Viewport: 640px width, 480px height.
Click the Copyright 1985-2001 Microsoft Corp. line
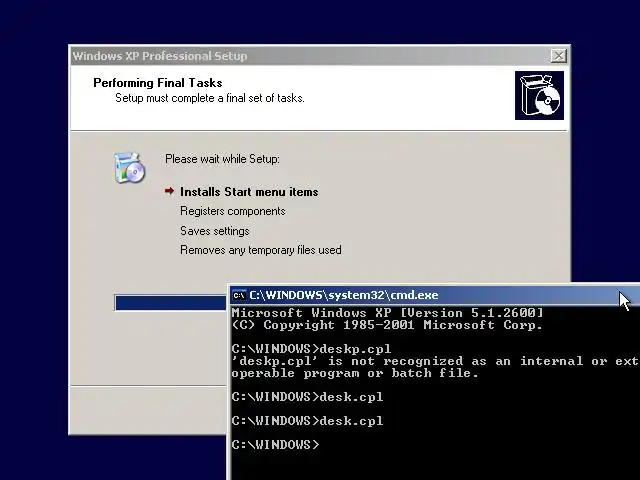(x=387, y=325)
